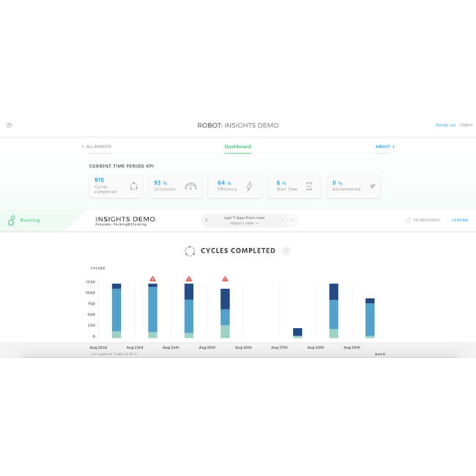Click the 93 % Utilization value
The image size is (476, 476).
click(x=160, y=183)
